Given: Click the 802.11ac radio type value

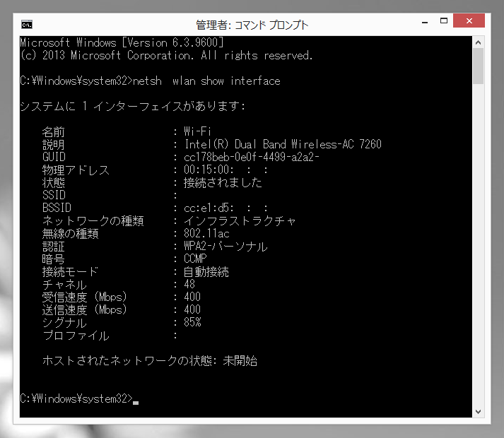Looking at the screenshot, I should [x=206, y=233].
